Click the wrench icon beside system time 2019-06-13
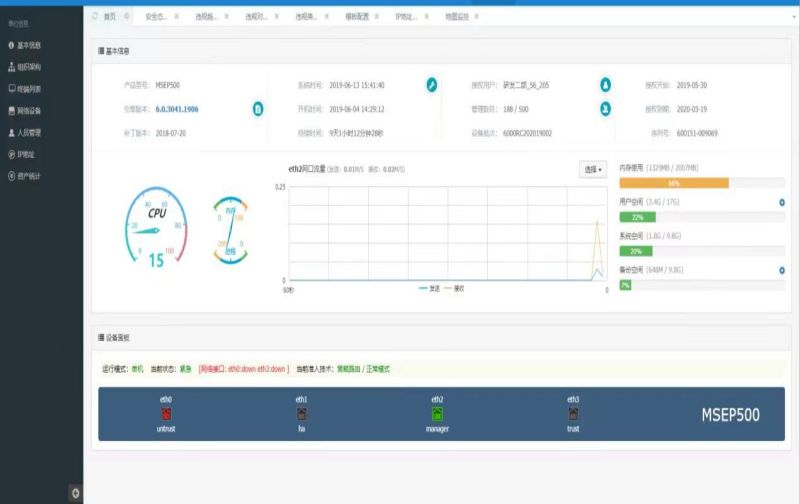This screenshot has height=504, width=800. 432,85
